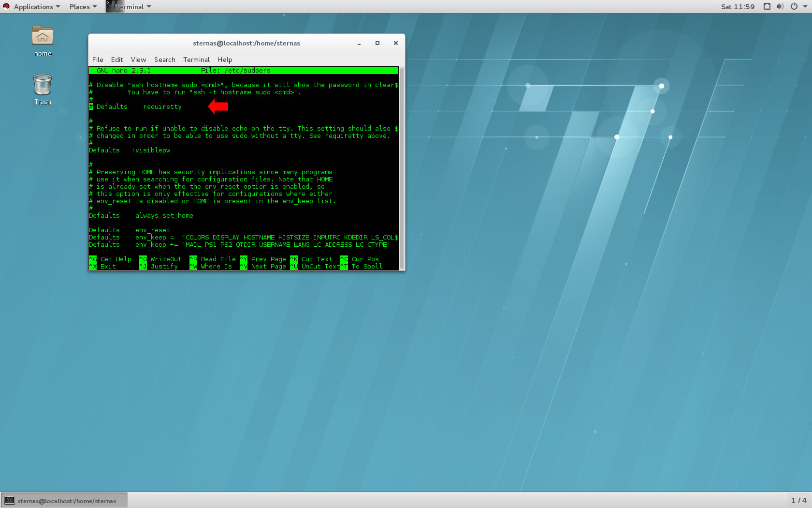Click the clock showing Sat 11:59
812x508 pixels.
coord(738,6)
